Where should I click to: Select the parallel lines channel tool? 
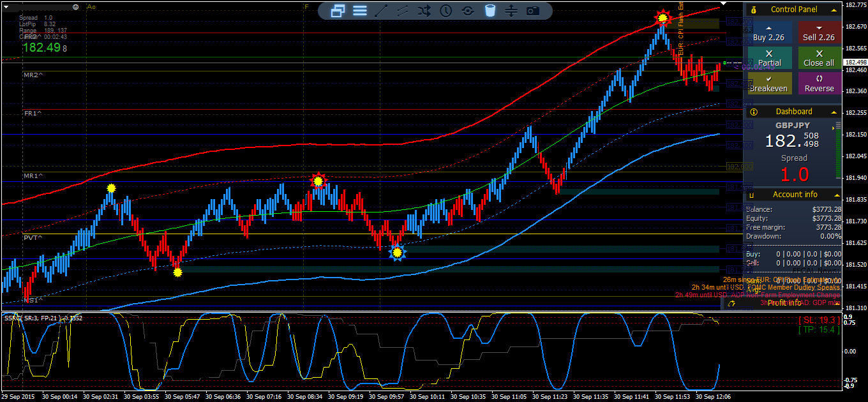[403, 10]
